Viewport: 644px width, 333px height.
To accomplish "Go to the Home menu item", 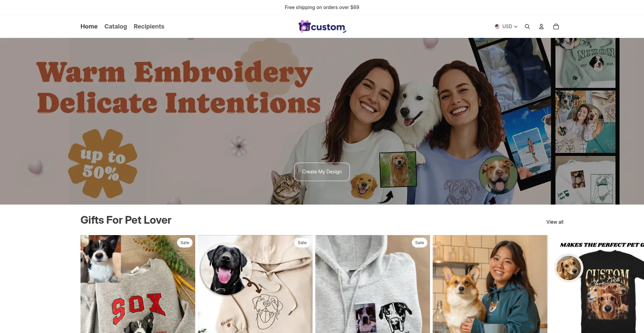I will pyautogui.click(x=89, y=26).
